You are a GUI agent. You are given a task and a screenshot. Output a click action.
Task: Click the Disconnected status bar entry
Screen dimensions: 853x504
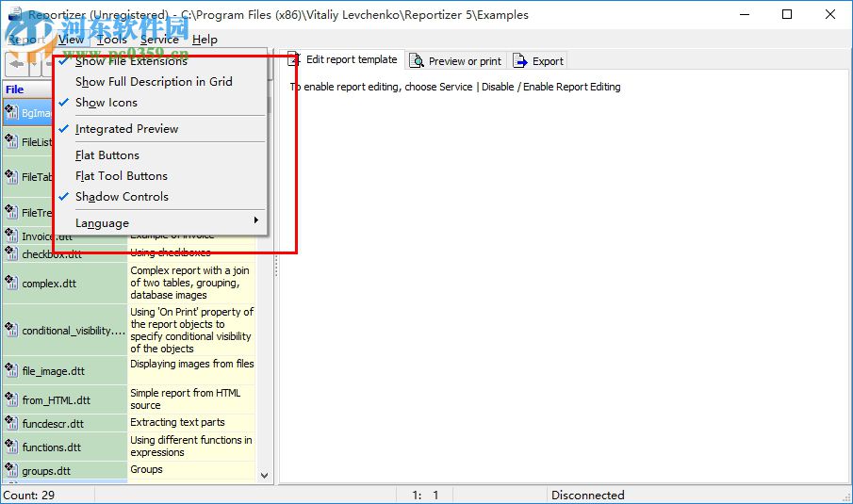point(588,496)
